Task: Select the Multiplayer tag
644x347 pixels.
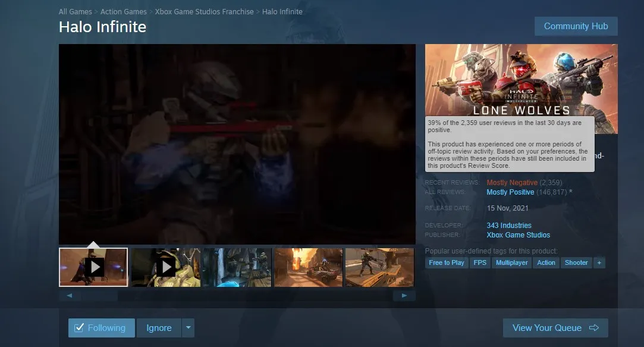Action: click(x=512, y=262)
